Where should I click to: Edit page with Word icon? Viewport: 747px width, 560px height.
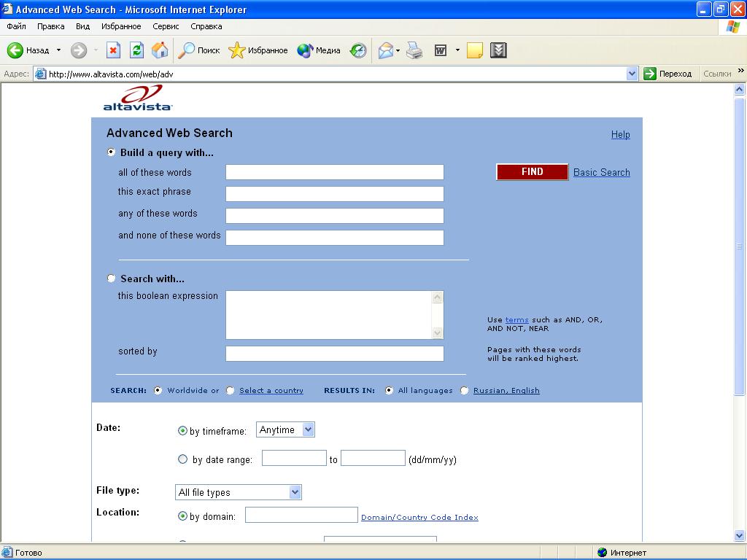[441, 50]
